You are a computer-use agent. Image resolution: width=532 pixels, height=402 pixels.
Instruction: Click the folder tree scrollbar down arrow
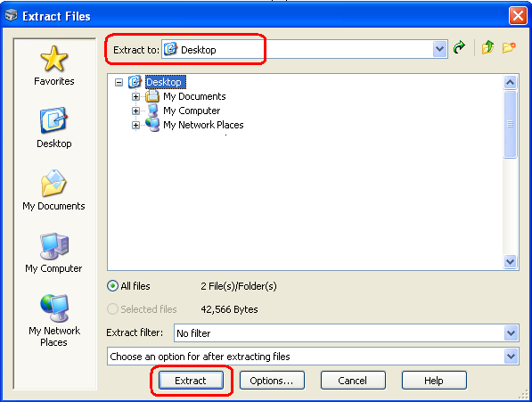(x=511, y=261)
